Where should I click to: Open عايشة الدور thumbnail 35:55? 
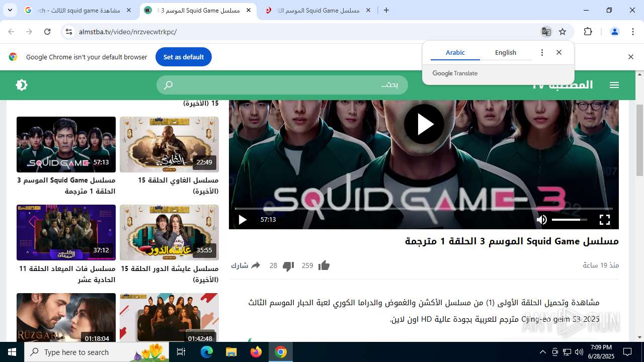point(169,232)
